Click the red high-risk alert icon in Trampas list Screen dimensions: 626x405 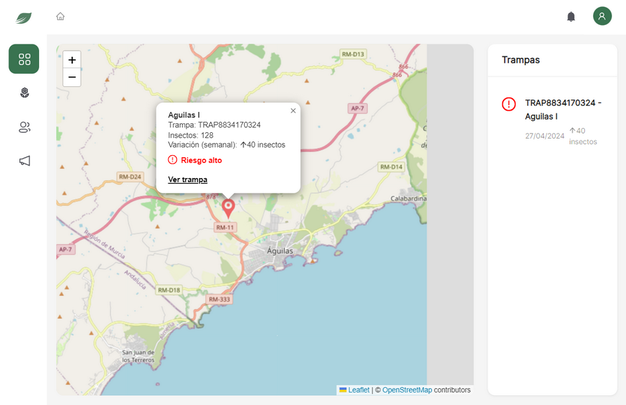tap(509, 103)
